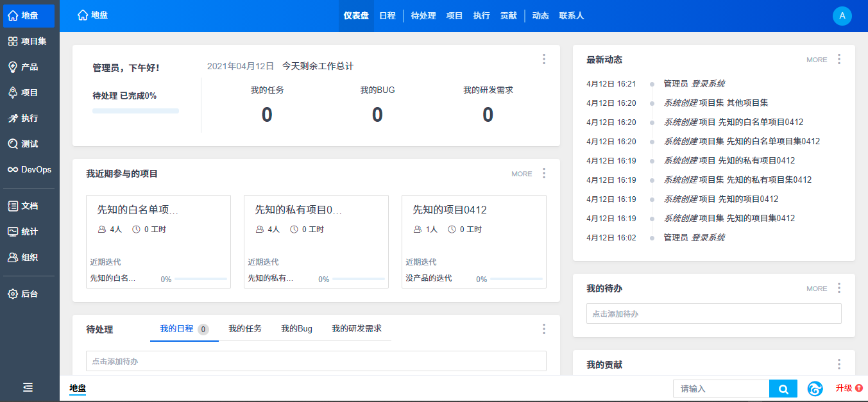Click the search magnifier button
The height and width of the screenshot is (402, 868).
(783, 389)
